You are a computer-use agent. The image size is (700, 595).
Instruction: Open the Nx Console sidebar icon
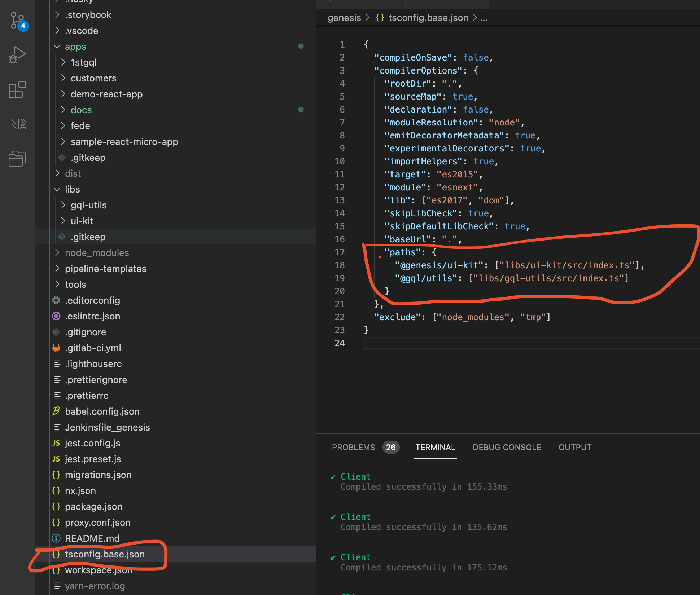click(17, 124)
